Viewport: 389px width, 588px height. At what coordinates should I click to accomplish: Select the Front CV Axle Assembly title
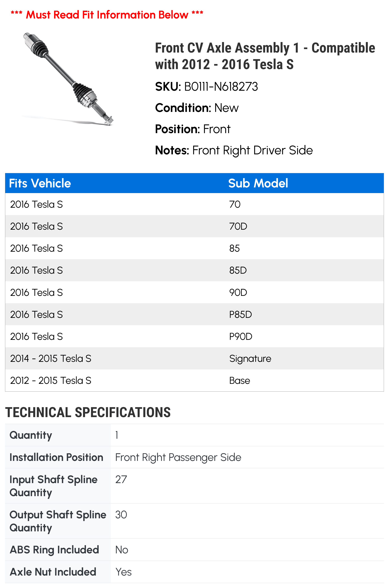[265, 56]
